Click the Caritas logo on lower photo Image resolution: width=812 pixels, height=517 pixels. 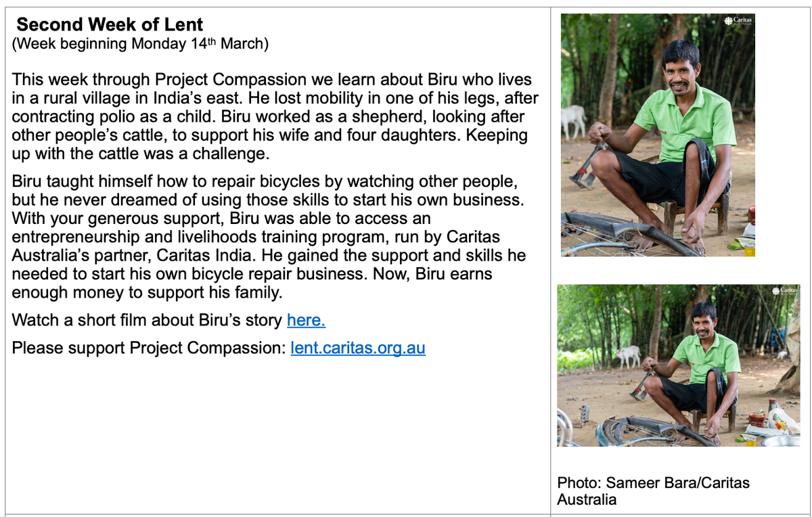click(x=785, y=291)
